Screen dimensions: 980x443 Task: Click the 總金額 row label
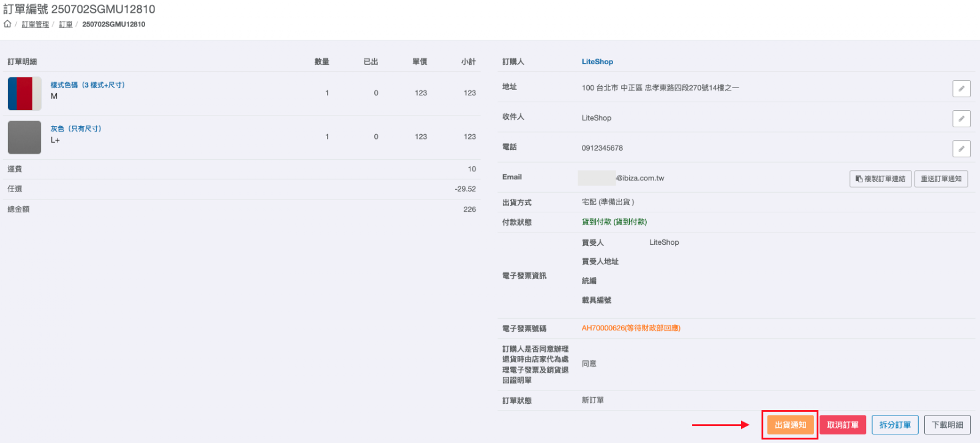point(18,209)
